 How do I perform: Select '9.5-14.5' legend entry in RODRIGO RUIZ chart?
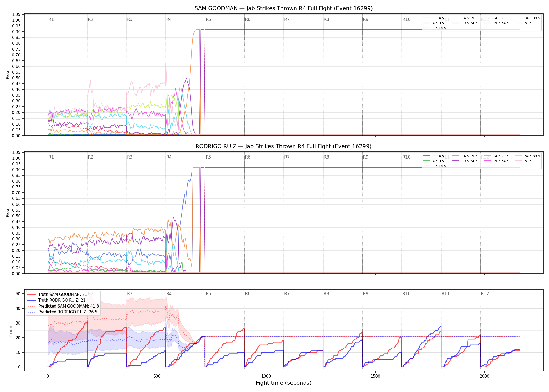[x=434, y=166]
